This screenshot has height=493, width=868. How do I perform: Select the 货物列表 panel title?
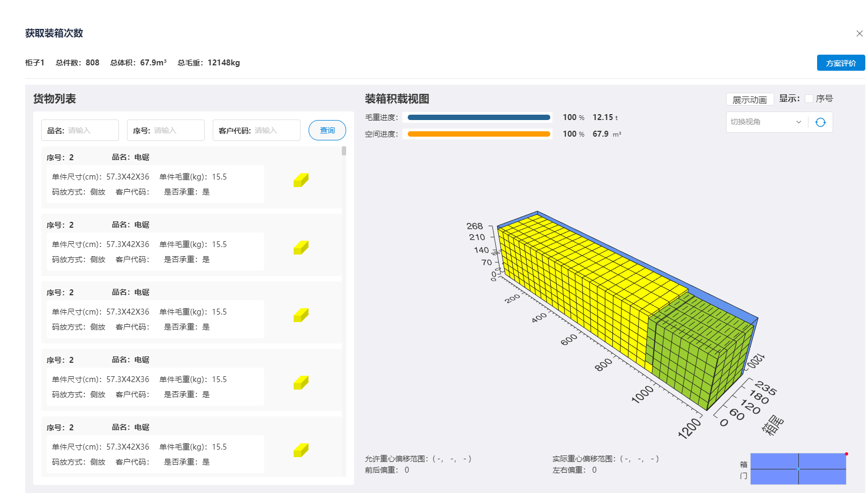pos(54,99)
